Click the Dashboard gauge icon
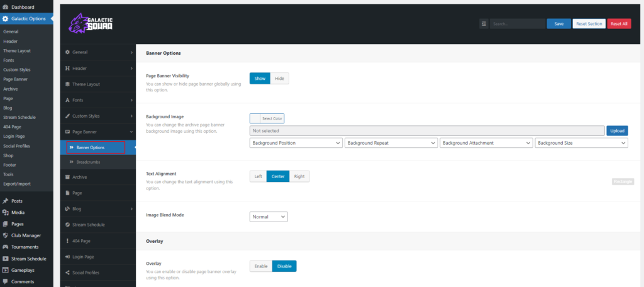 5,8
